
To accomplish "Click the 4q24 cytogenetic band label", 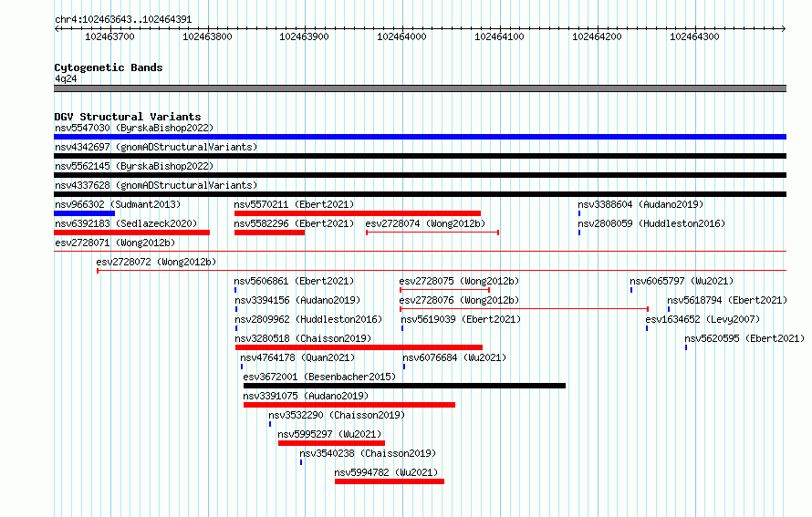I will pos(66,78).
